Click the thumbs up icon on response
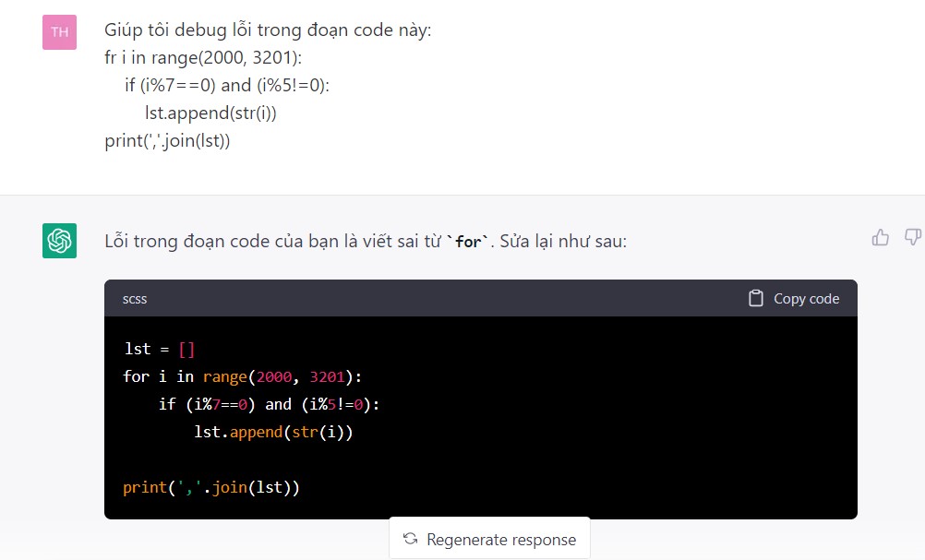 coord(881,238)
